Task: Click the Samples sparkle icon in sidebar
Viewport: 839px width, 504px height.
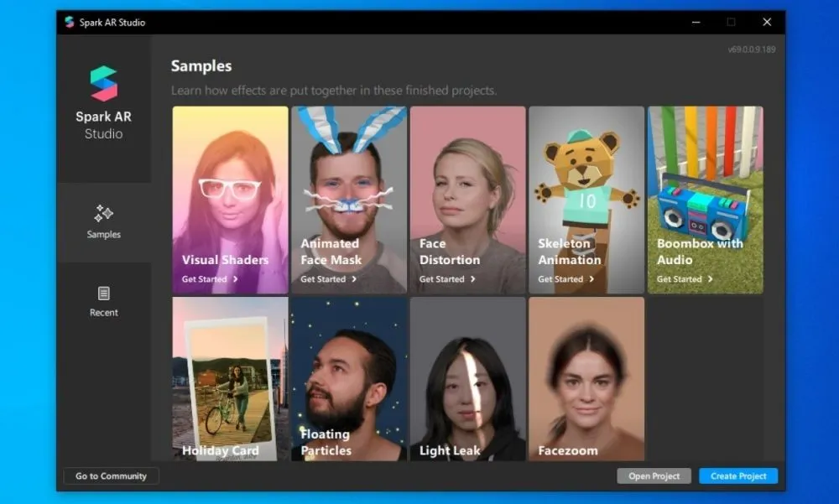Action: pyautogui.click(x=103, y=213)
